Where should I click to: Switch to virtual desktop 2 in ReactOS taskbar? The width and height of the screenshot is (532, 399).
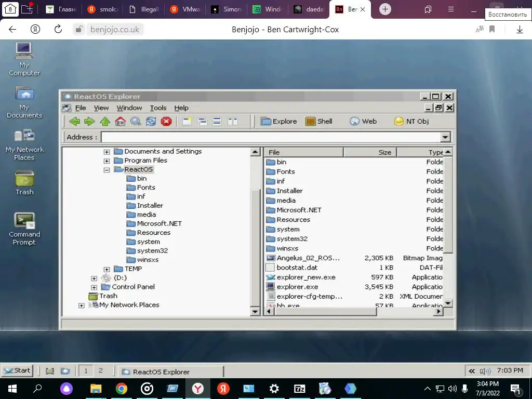(101, 370)
